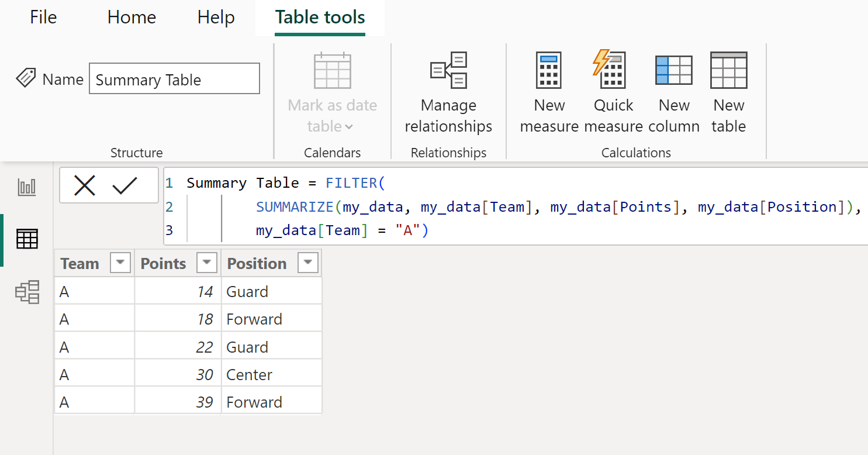The width and height of the screenshot is (868, 455).
Task: Select the Help ribbon tab
Action: click(x=216, y=18)
